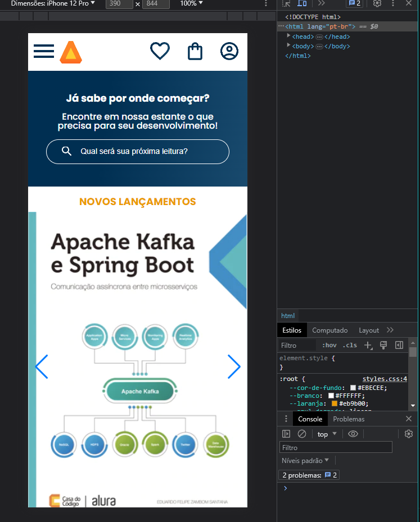Click the console prompt caret
This screenshot has height=522, width=420.
[x=286, y=488]
